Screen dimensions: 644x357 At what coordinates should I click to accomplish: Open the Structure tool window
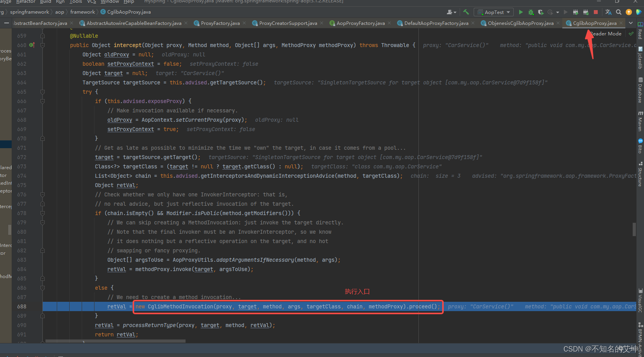point(640,174)
